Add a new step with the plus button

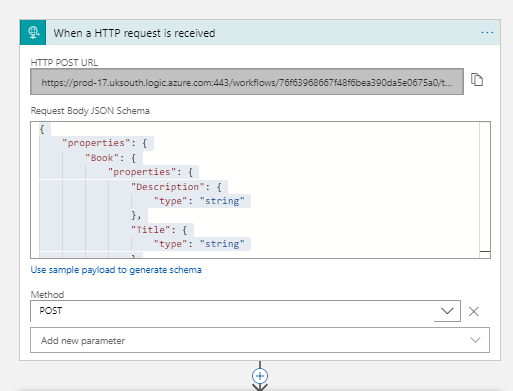click(x=260, y=376)
